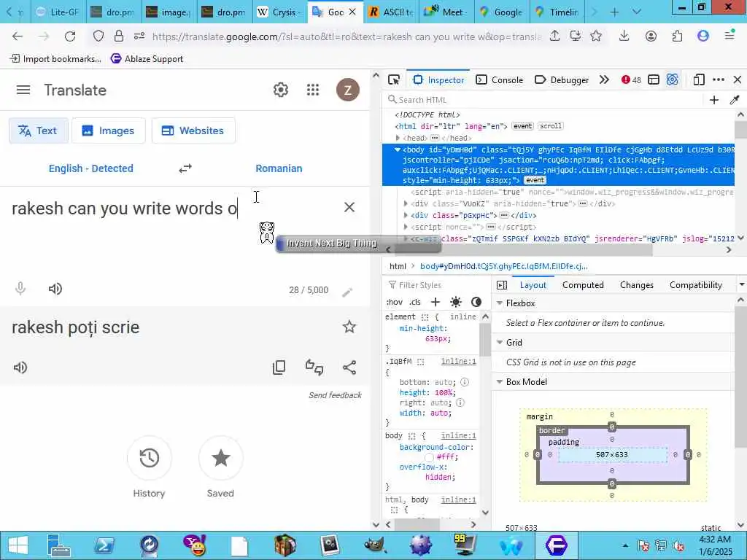Add a new node in Inspector
747x560 pixels.
point(713,99)
